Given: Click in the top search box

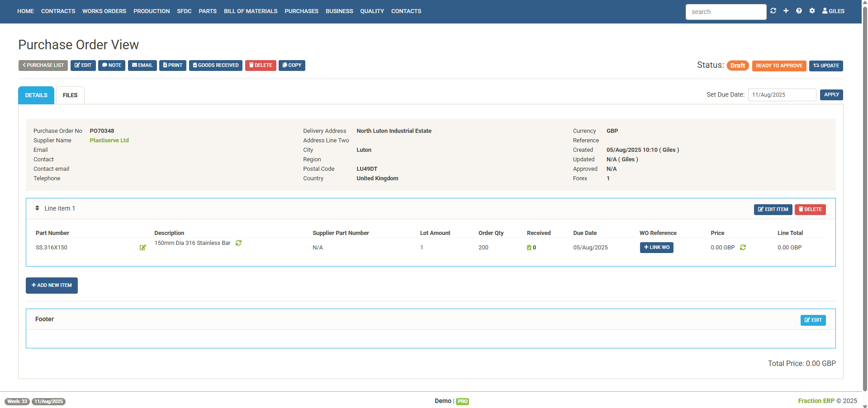Looking at the screenshot, I should tap(726, 12).
